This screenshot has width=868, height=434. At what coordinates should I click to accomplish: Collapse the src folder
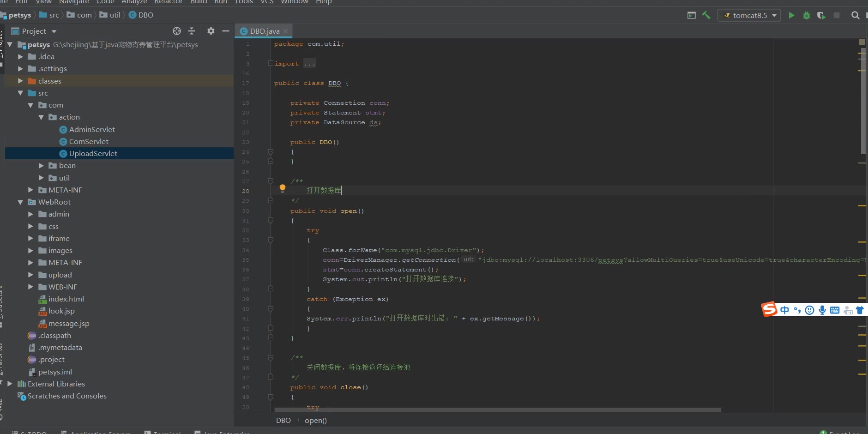coord(20,93)
